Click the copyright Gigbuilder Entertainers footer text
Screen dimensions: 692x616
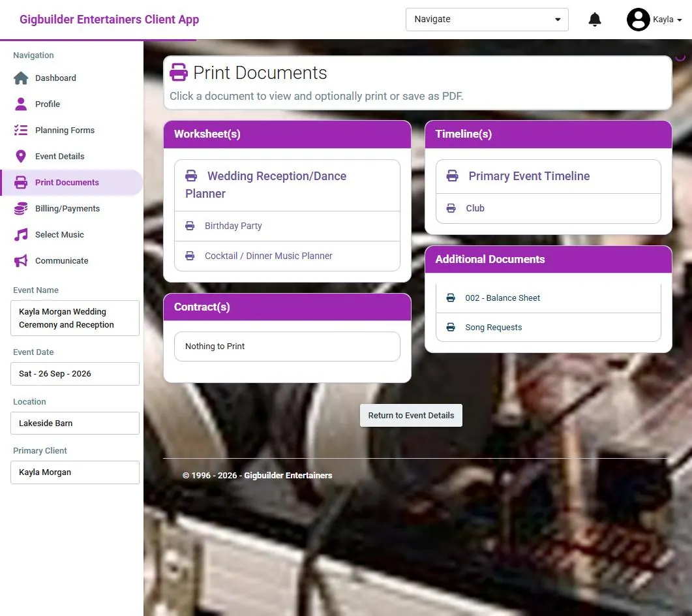click(257, 476)
